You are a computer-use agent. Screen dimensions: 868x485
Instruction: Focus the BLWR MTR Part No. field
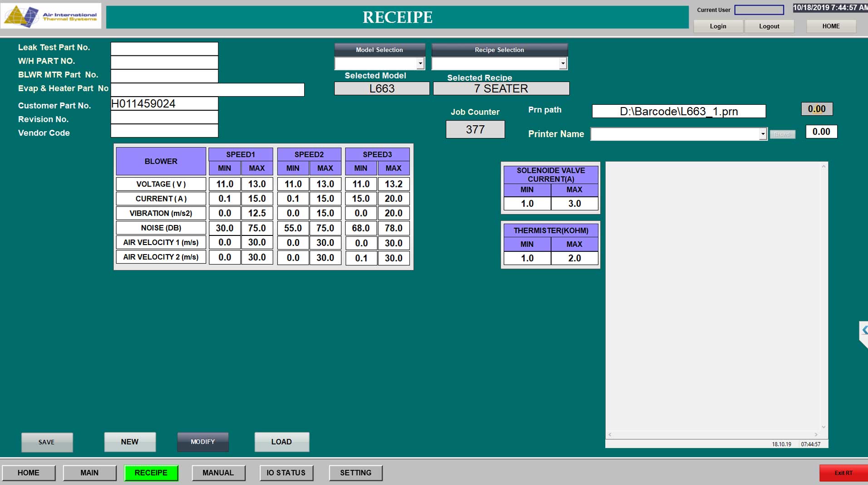164,76
